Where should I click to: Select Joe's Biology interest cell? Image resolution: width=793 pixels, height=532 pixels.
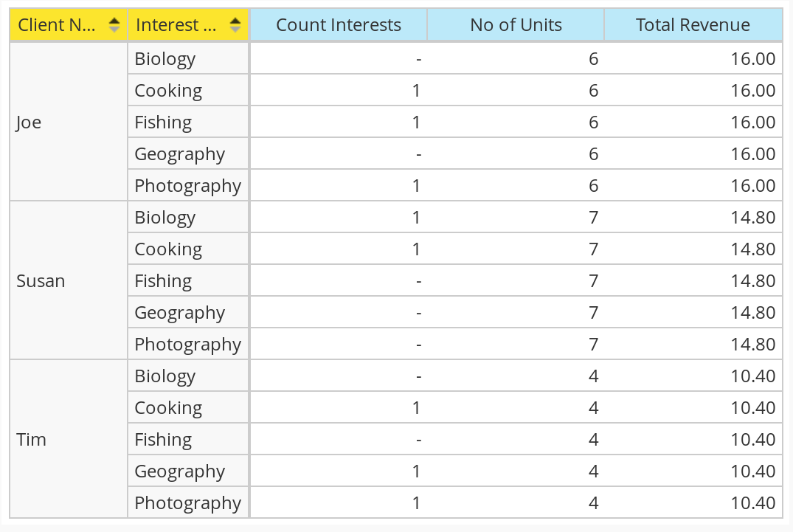(x=188, y=59)
